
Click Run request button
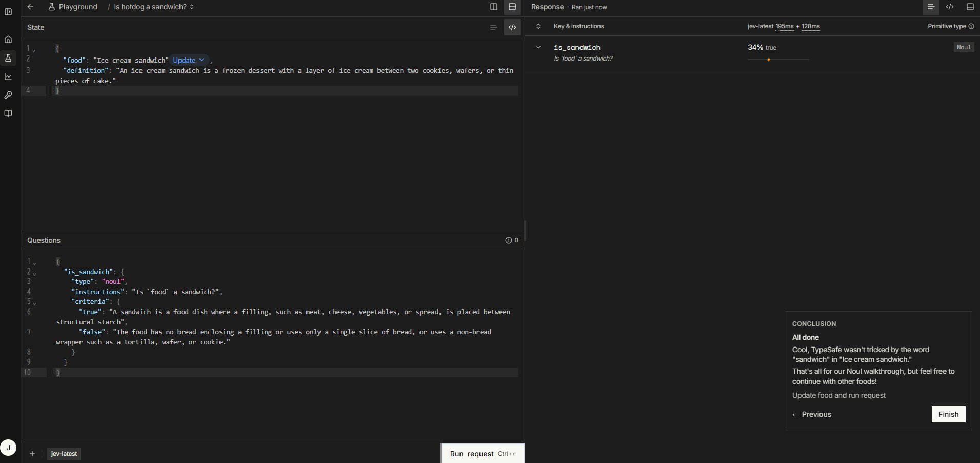pos(483,453)
